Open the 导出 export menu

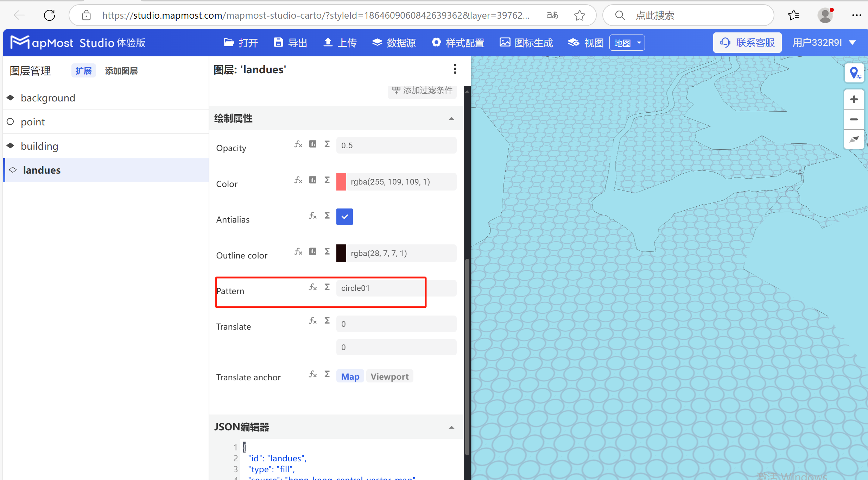[290, 42]
